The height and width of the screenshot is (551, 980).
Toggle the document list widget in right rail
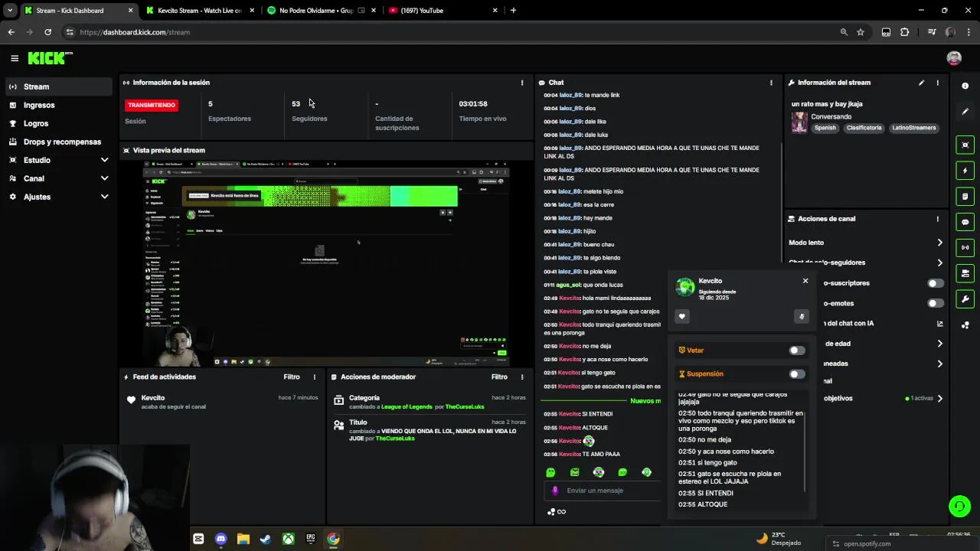[965, 197]
